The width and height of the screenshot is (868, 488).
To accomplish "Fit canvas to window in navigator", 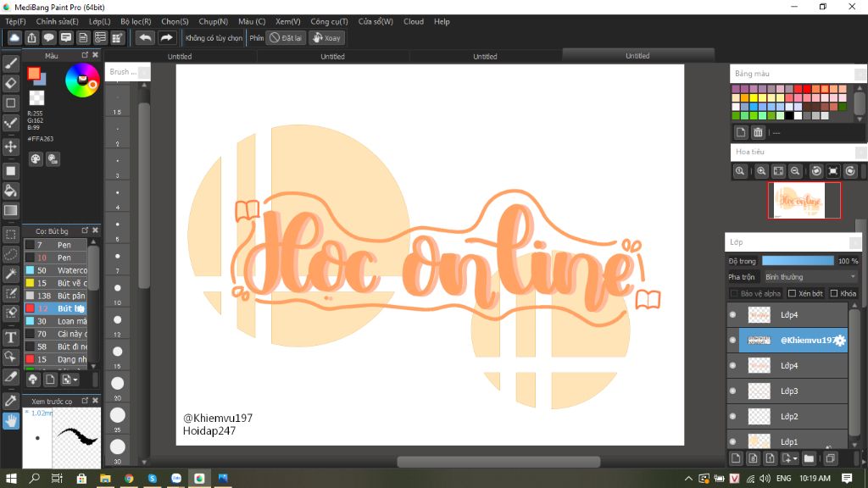I will click(x=778, y=171).
